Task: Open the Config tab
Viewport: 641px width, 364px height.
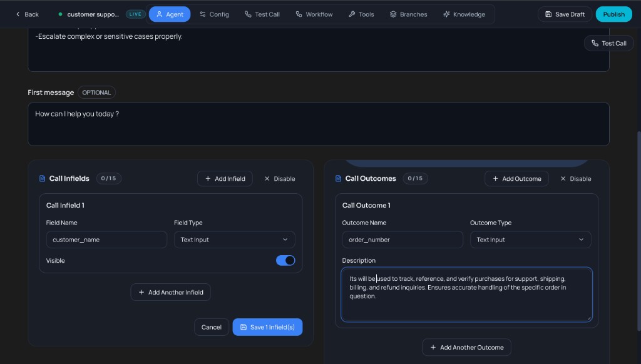Action: [214, 14]
